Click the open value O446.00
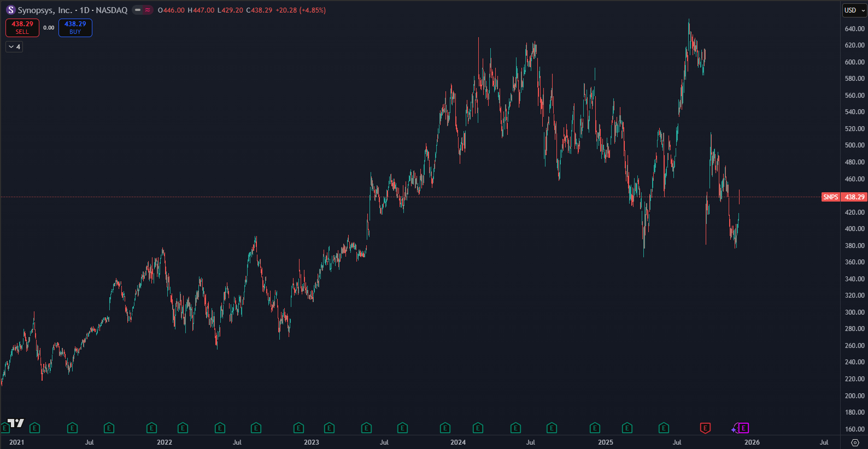 [171, 10]
